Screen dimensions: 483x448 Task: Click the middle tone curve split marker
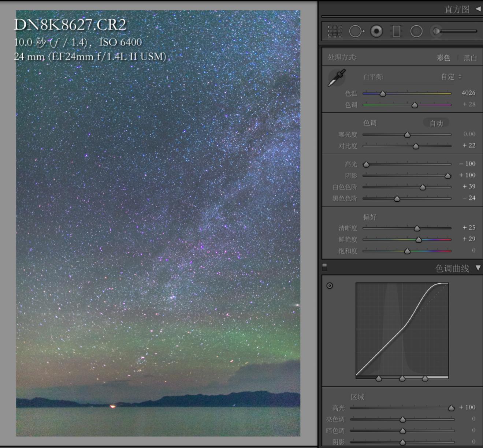click(402, 378)
